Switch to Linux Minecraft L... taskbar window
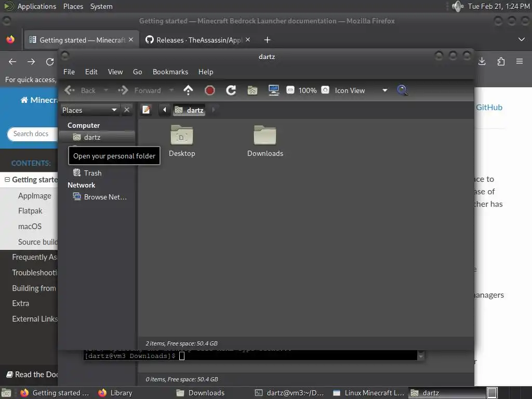The width and height of the screenshot is (532, 399). 369,393
